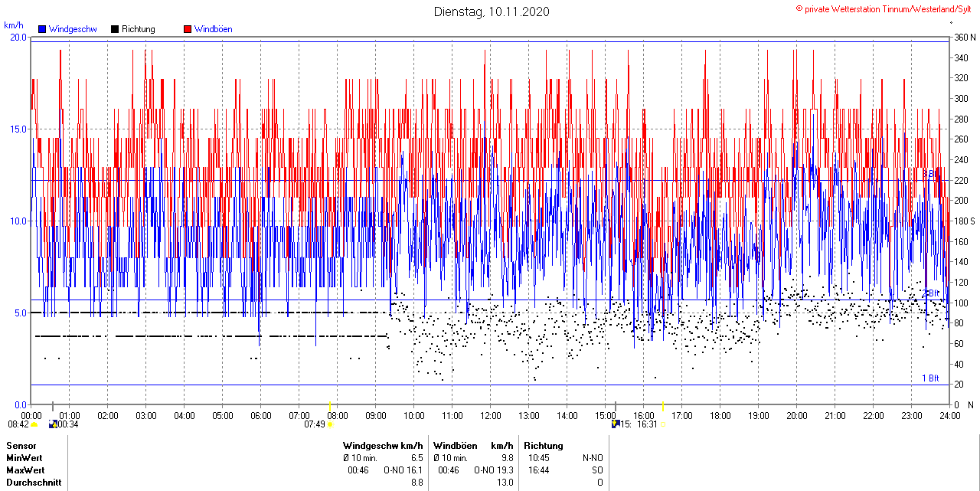Screen dimensions: 980x491
Task: Click the gray moonset tick near 15:15
Action: 615,405
